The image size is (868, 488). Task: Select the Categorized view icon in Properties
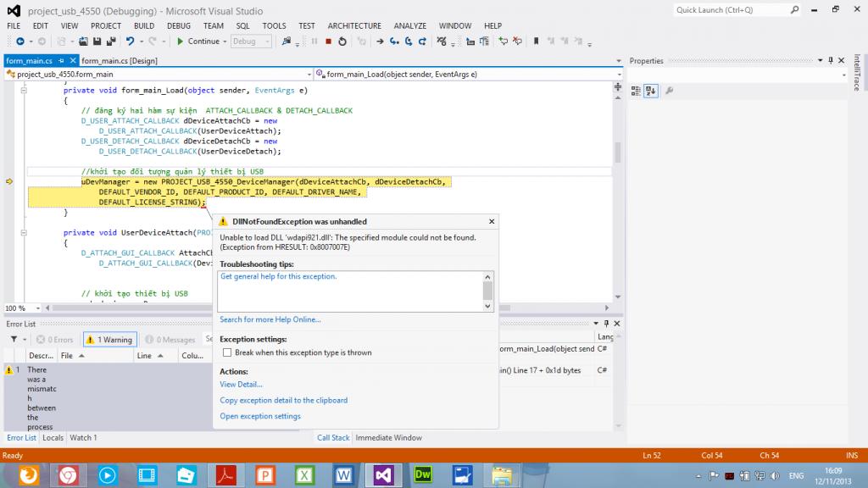coord(637,91)
